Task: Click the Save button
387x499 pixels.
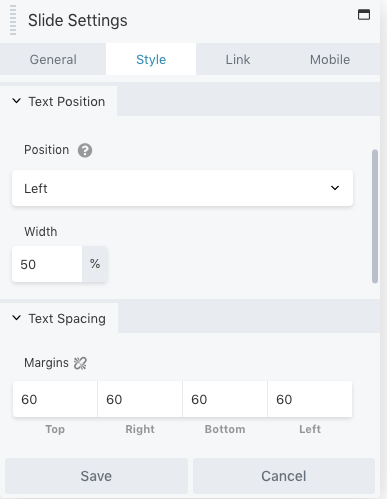Action: point(96,476)
